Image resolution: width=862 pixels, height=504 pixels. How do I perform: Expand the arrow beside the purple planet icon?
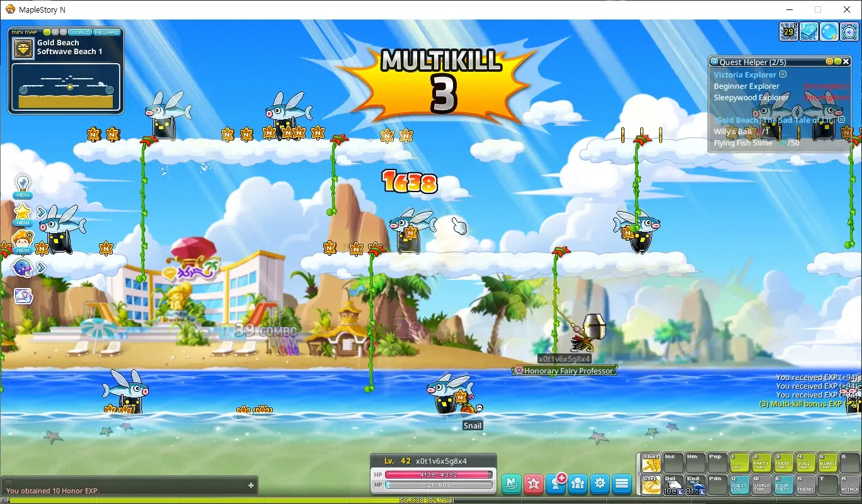coord(41,268)
